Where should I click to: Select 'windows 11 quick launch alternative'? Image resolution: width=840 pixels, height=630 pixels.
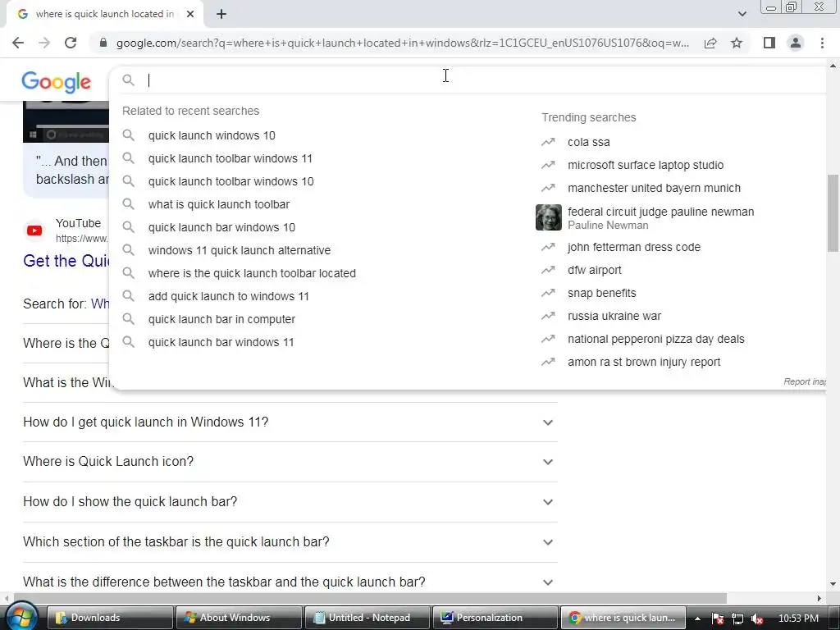tap(240, 251)
